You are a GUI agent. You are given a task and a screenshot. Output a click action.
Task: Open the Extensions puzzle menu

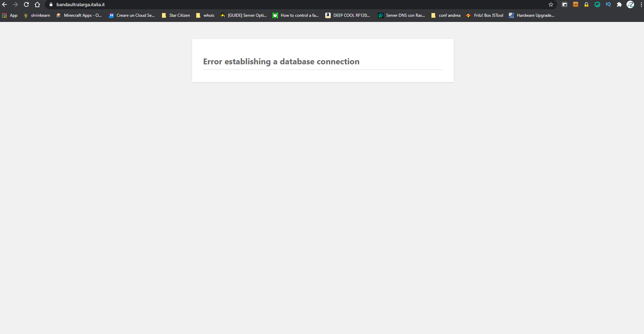[619, 4]
